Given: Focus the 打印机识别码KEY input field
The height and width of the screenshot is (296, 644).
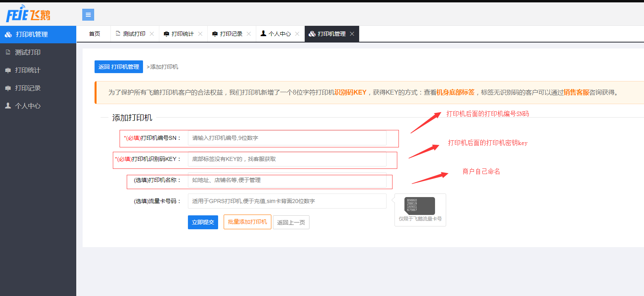Looking at the screenshot, I should [x=287, y=159].
